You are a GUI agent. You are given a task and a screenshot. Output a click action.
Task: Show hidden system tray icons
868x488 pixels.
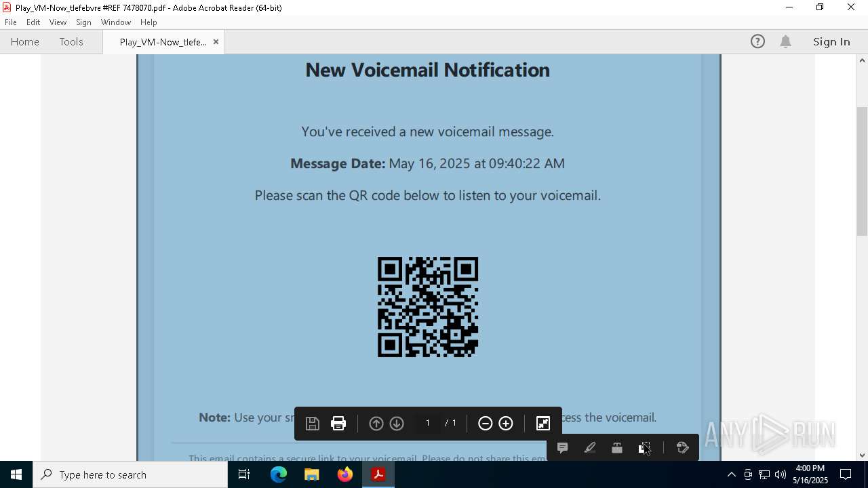click(x=731, y=474)
